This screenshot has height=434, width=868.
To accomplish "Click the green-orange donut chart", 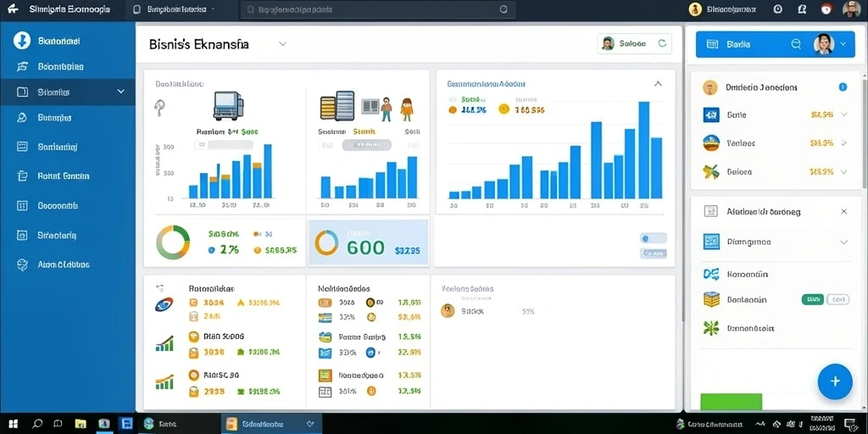I will [173, 242].
